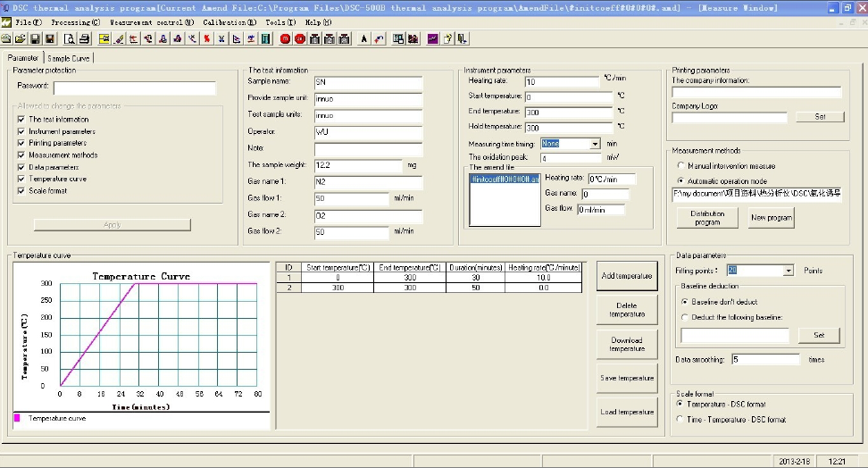Click the open folder toolbar icon

tap(21, 38)
